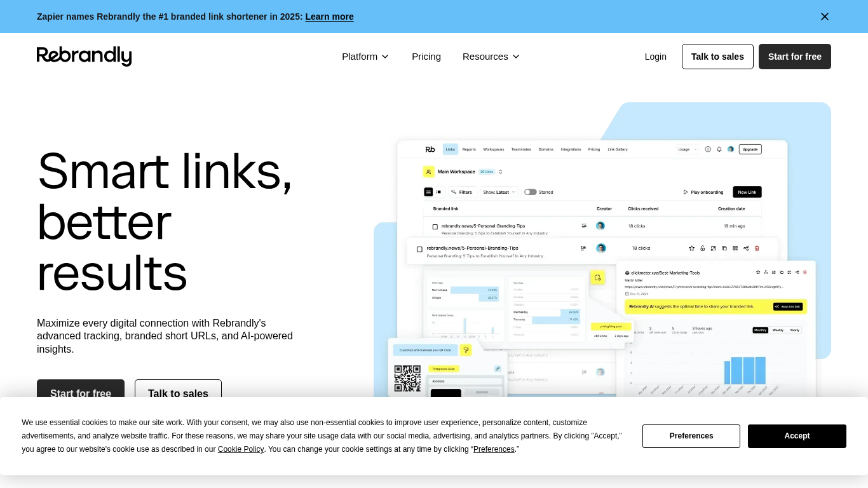Click the lock icon in the rebrandly.news row

click(702, 248)
